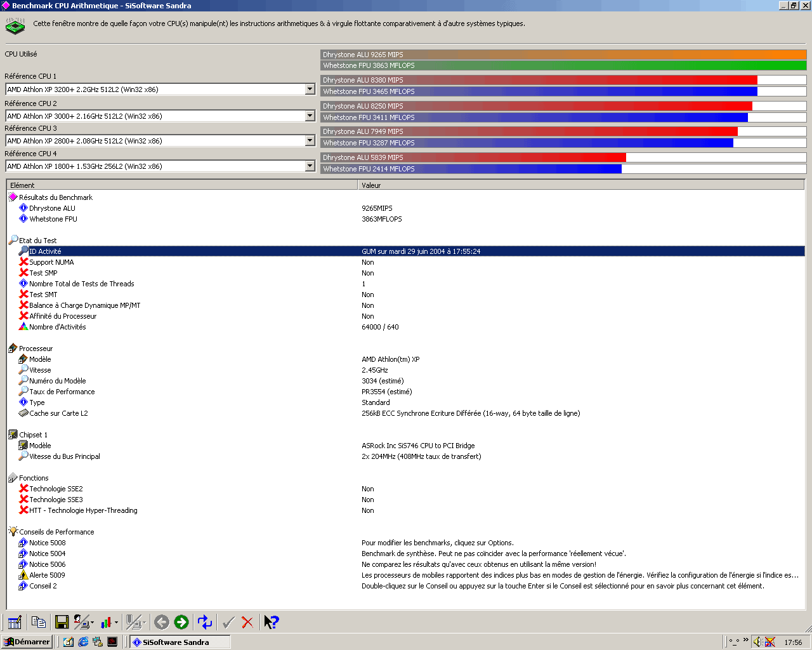This screenshot has width=812, height=650.
Task: Click the user and computer toolbar icon
Action: [x=81, y=622]
